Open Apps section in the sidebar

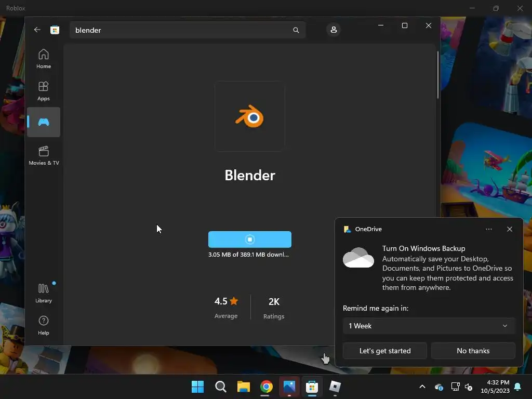point(44,91)
